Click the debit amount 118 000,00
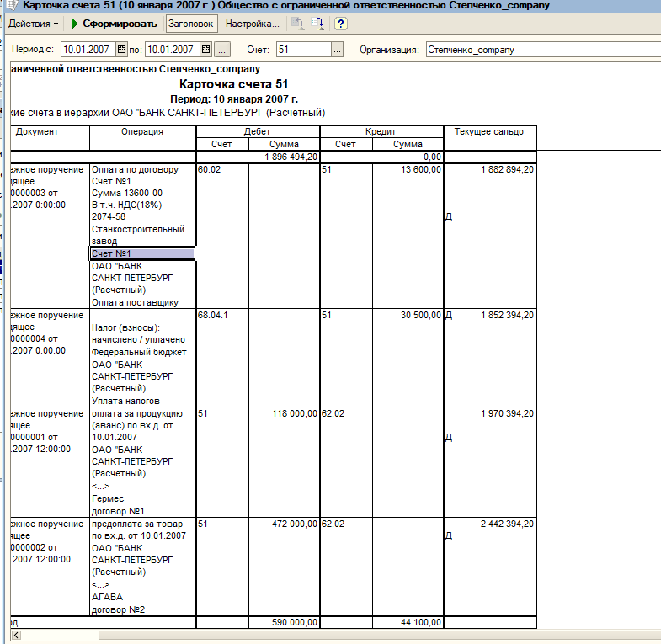This screenshot has width=661, height=644. [295, 414]
